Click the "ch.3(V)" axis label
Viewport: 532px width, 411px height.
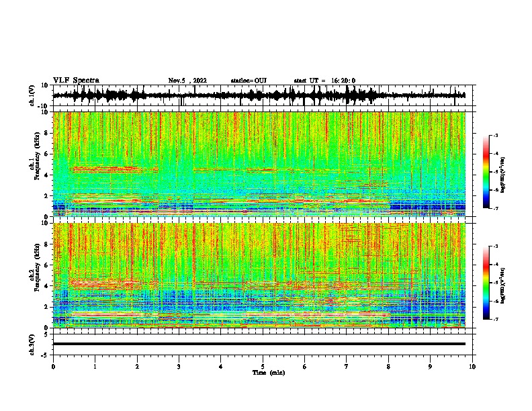click(32, 345)
